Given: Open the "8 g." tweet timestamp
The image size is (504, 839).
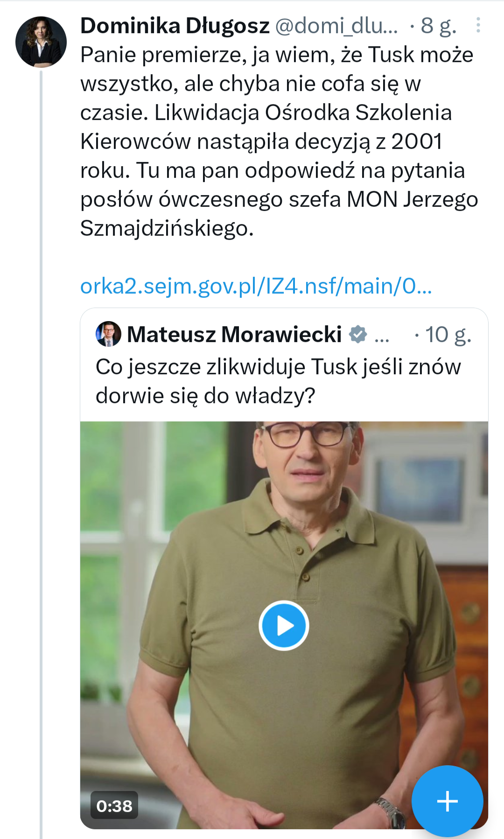Looking at the screenshot, I should point(438,26).
